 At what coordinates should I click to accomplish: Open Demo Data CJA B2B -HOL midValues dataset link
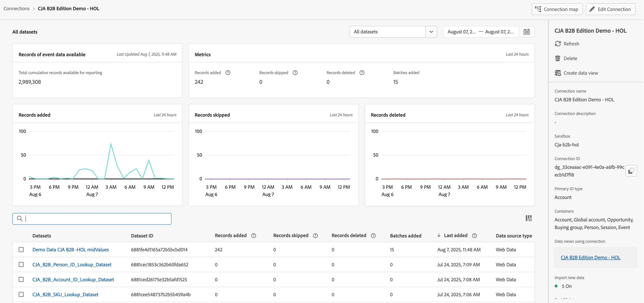[70, 250]
